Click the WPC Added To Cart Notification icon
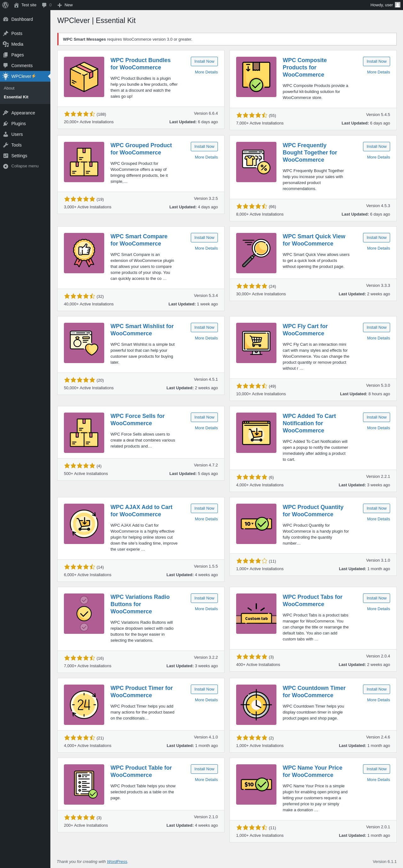 pos(256,433)
